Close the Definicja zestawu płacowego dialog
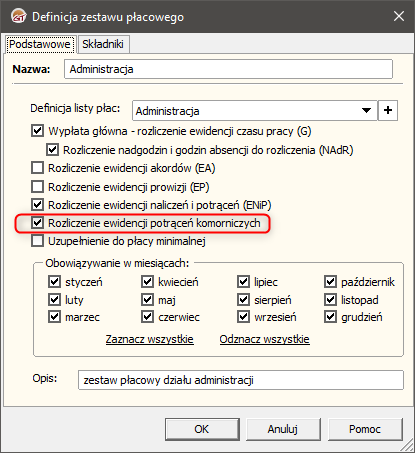The width and height of the screenshot is (415, 453). [399, 16]
